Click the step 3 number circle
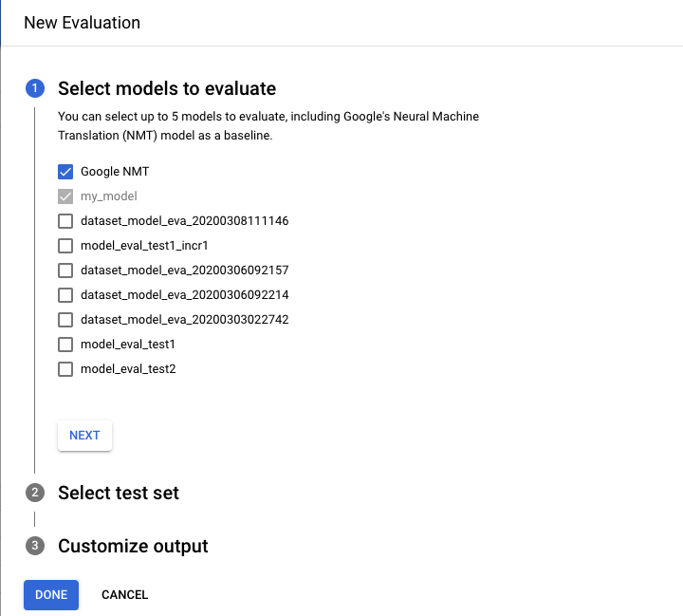The image size is (683, 616). pos(35,547)
